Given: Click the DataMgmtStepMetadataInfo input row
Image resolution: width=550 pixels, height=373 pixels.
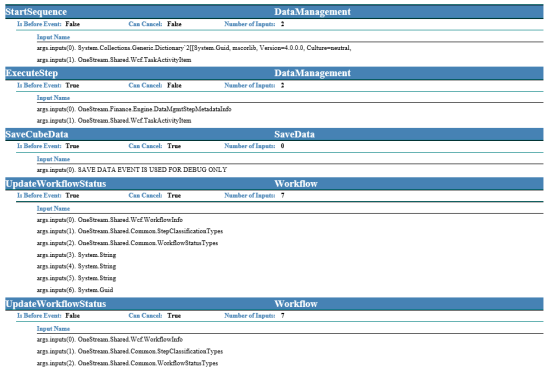Looking at the screenshot, I should click(x=134, y=109).
